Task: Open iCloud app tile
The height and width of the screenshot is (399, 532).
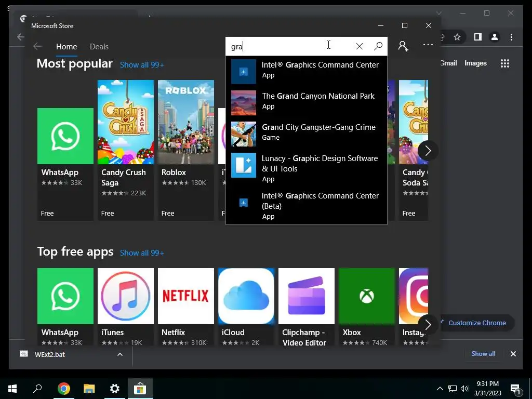Action: coord(246,307)
